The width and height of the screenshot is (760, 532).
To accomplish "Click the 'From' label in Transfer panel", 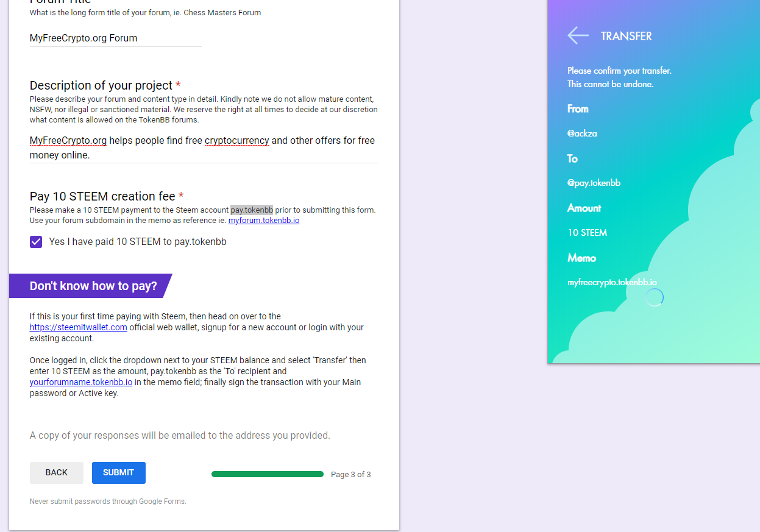I will tap(578, 108).
